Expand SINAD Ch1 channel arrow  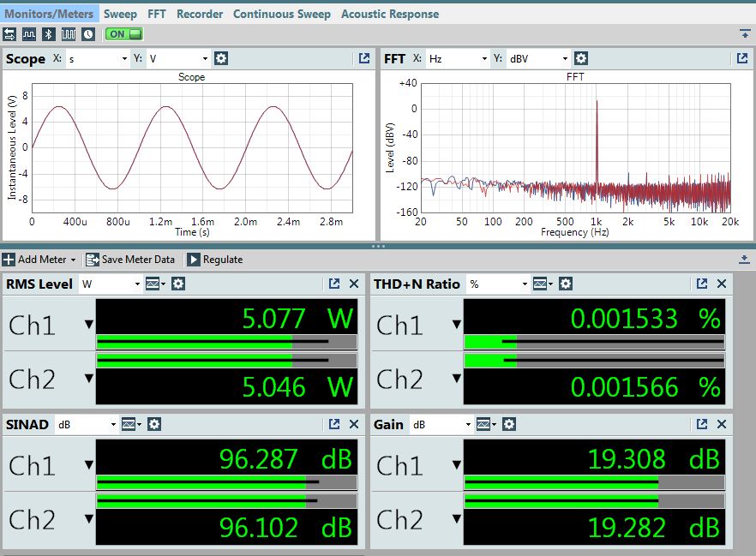tap(89, 465)
